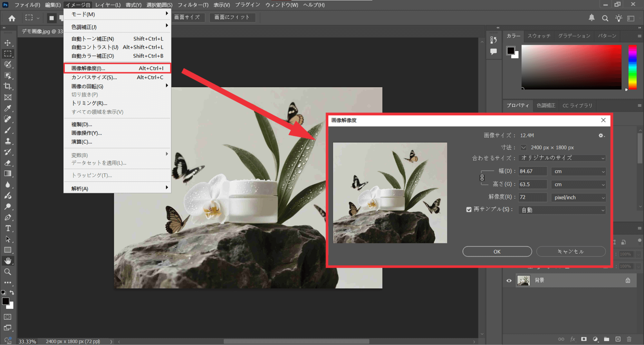Toggle the 背景 layer lock icon
The height and width of the screenshot is (345, 644).
[x=628, y=281]
